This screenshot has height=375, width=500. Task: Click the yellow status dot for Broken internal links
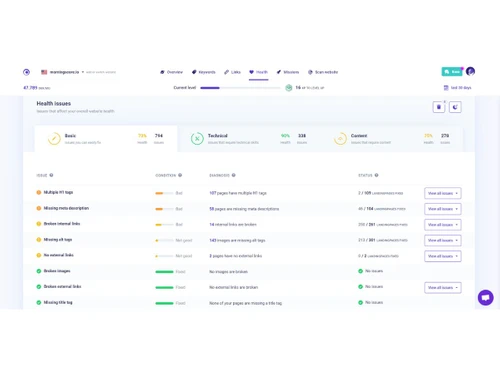[39, 224]
